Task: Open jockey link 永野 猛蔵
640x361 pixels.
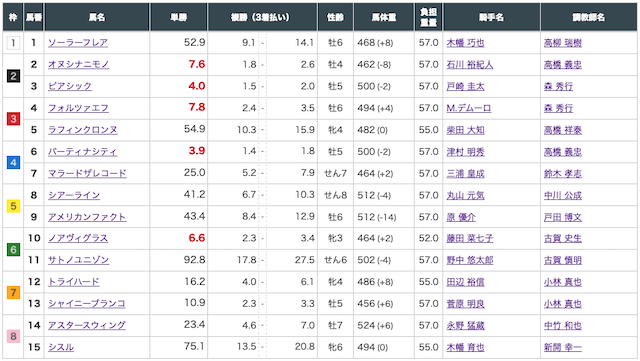Action: click(x=465, y=325)
